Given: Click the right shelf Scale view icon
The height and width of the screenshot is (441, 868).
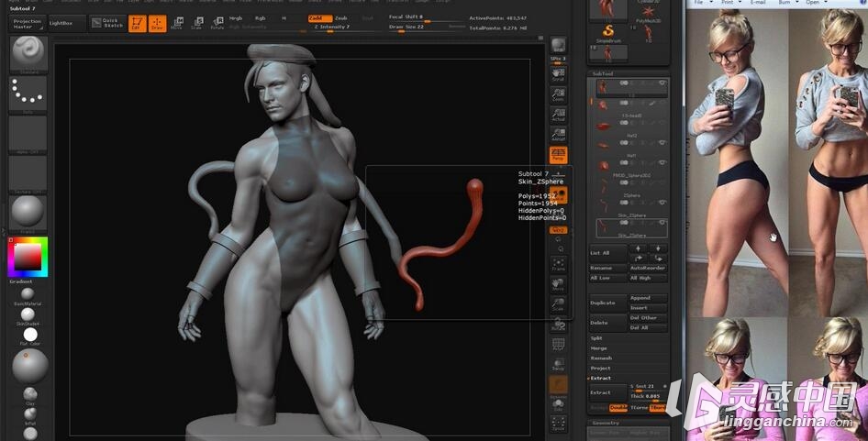Looking at the screenshot, I should (x=558, y=303).
